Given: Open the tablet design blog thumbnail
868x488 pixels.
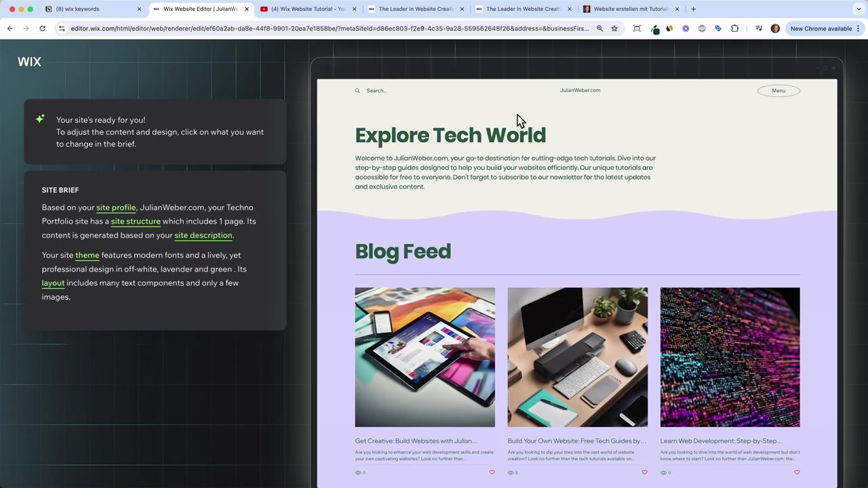Looking at the screenshot, I should tap(425, 357).
